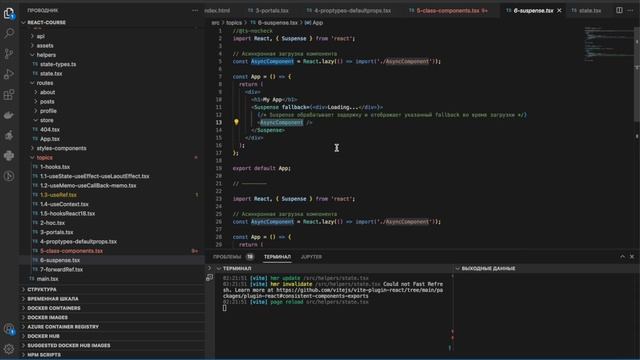Open the Run and Debug view icon
640x360 pixels.
click(9, 74)
